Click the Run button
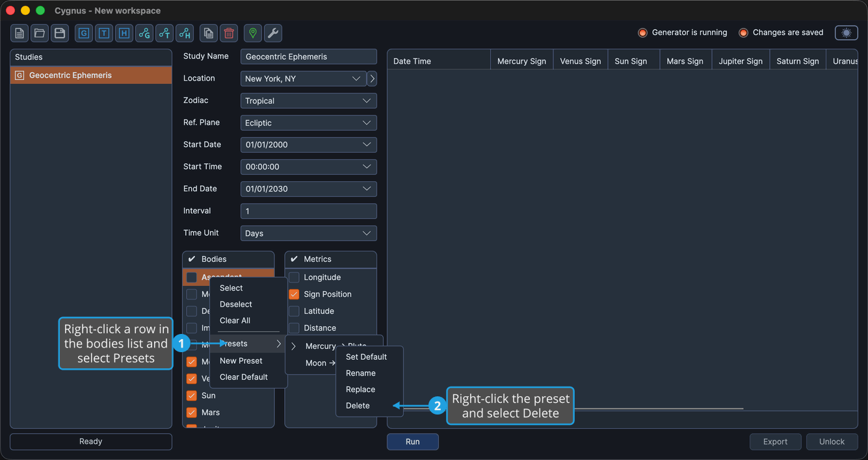The width and height of the screenshot is (868, 460). 413,442
